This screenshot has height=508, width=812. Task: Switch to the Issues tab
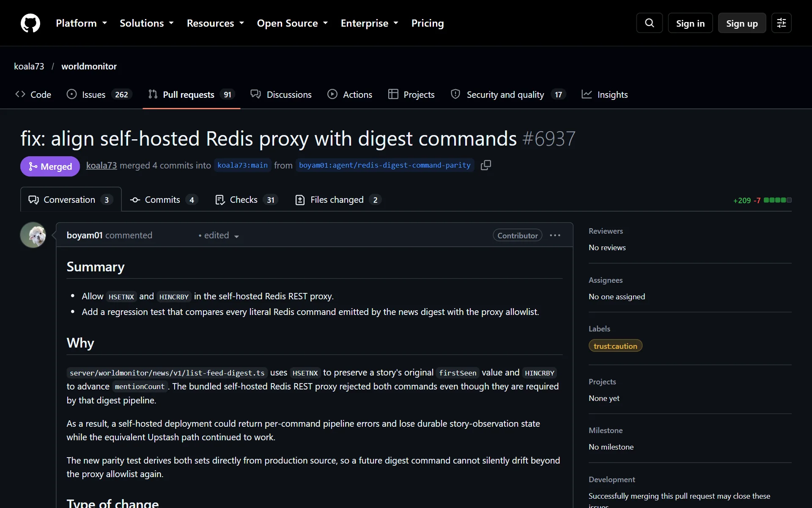pyautogui.click(x=99, y=94)
